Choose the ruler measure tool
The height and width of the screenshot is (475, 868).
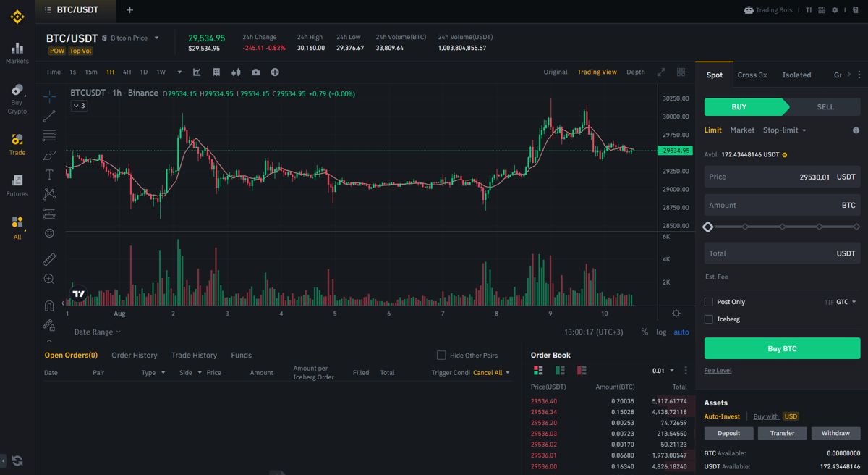[49, 258]
